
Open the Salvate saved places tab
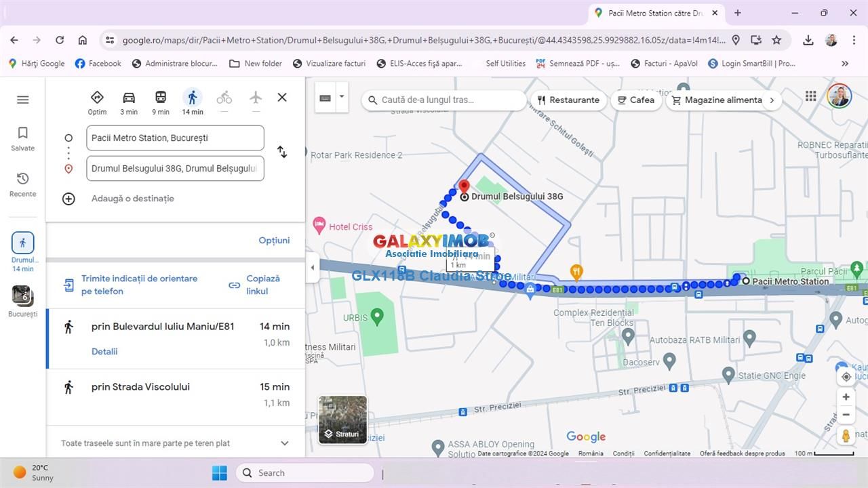tap(22, 138)
